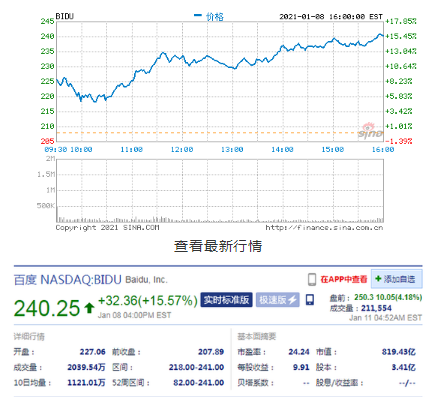Click the 基本面摘要 section heading
The width and height of the screenshot is (434, 400).
point(257,336)
